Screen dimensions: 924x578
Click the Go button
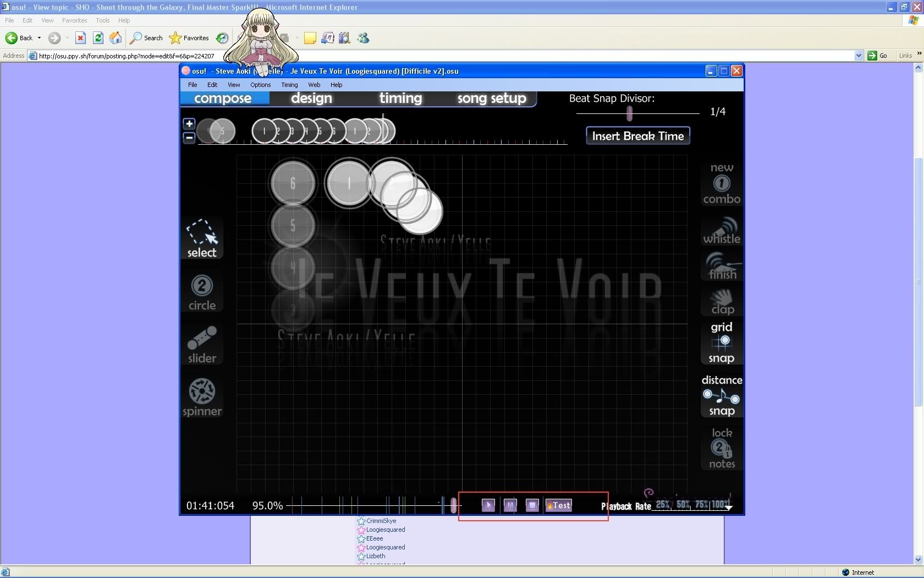pos(878,56)
